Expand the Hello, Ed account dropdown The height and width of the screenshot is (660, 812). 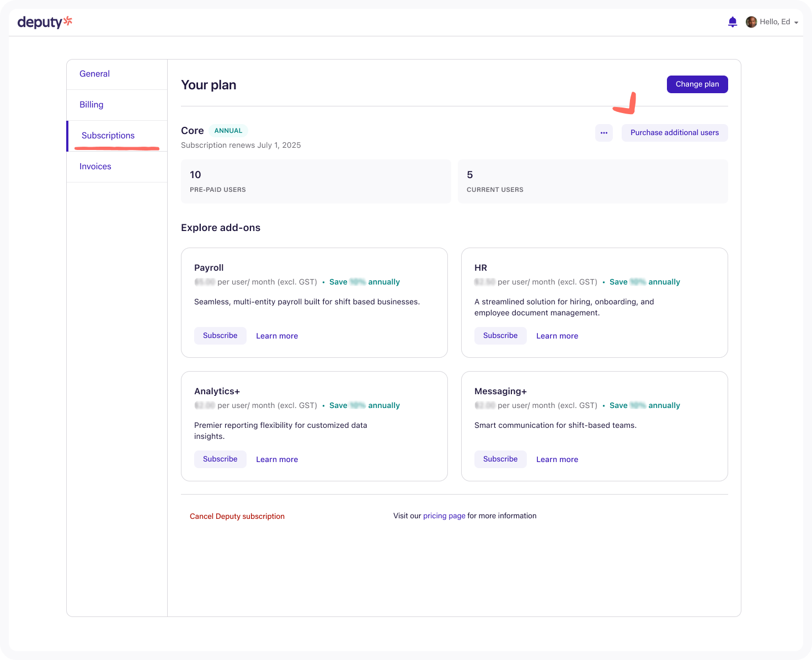796,23
